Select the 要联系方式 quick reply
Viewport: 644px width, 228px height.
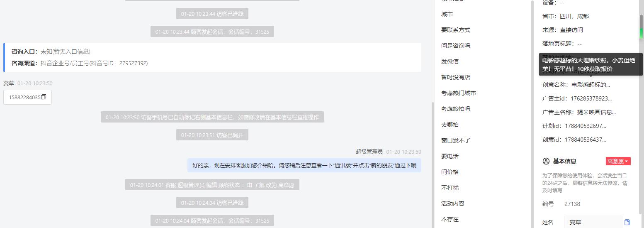click(x=456, y=30)
